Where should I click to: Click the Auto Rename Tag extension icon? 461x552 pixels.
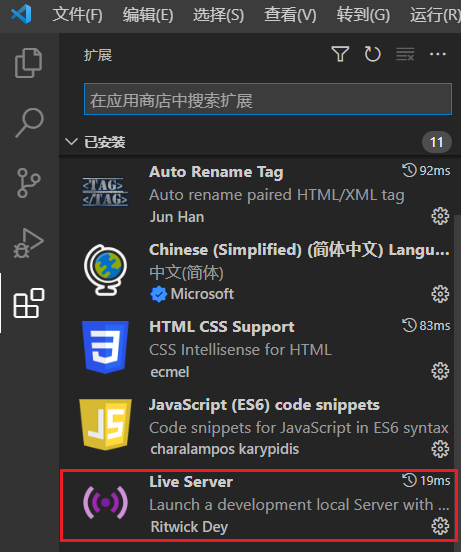[105, 192]
